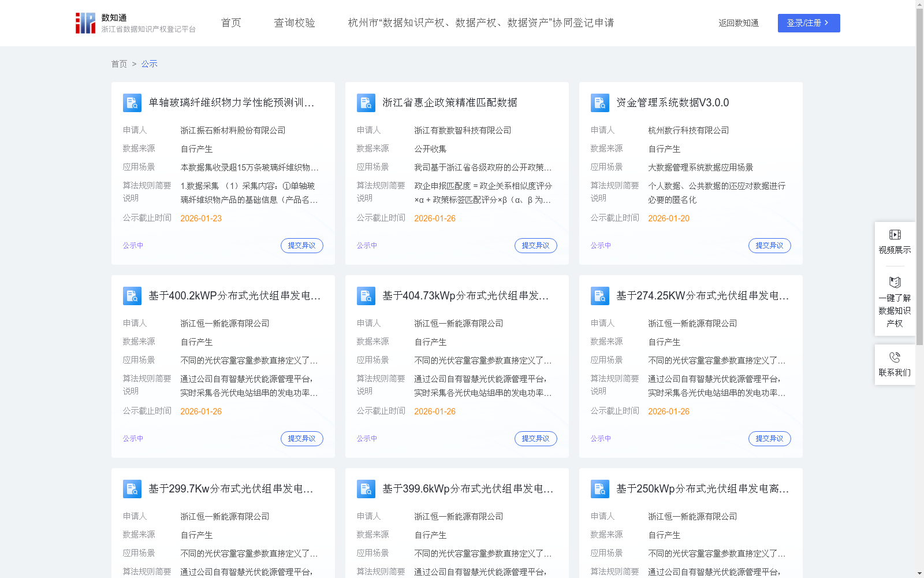Image resolution: width=924 pixels, height=578 pixels.
Task: Click document icon of 基于250kWp card
Action: pyautogui.click(x=600, y=489)
